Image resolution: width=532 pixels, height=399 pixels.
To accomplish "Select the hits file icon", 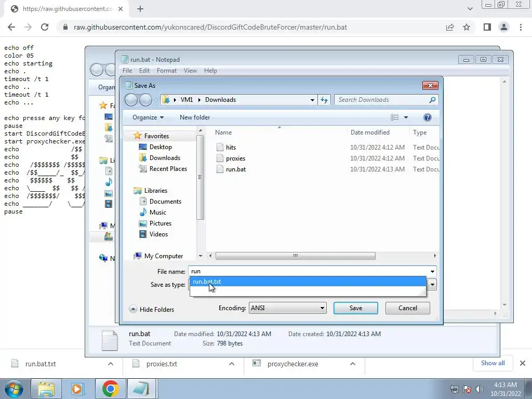I will pos(220,147).
